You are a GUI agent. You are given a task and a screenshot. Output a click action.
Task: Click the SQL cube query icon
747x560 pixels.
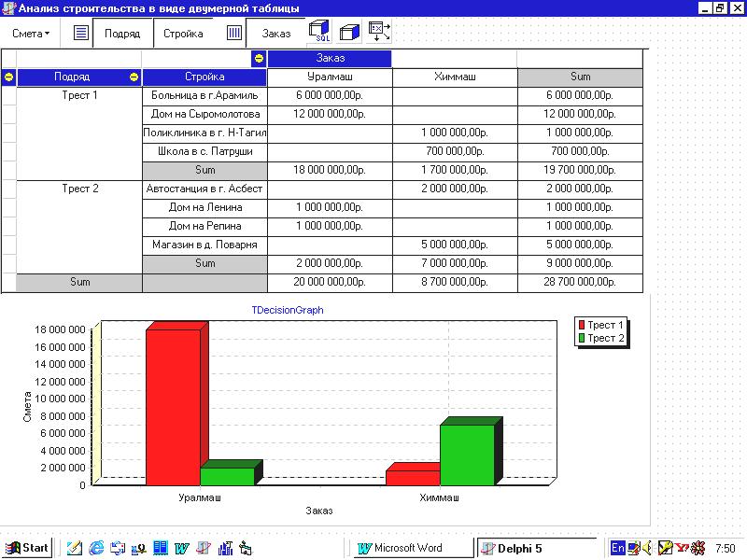pos(319,32)
